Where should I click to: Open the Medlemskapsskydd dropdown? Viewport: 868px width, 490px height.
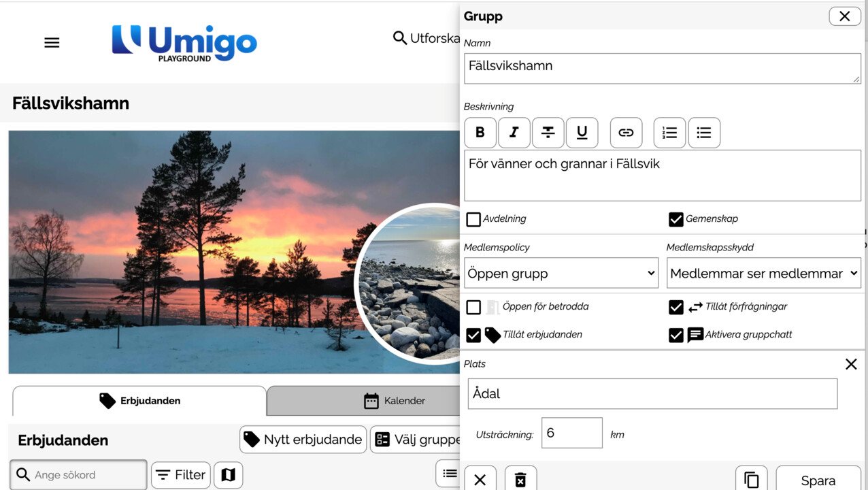[763, 273]
